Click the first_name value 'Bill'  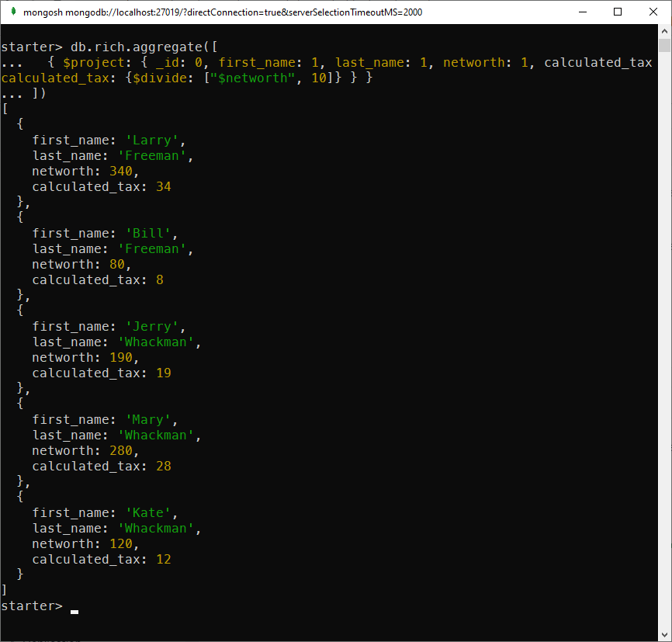click(148, 234)
